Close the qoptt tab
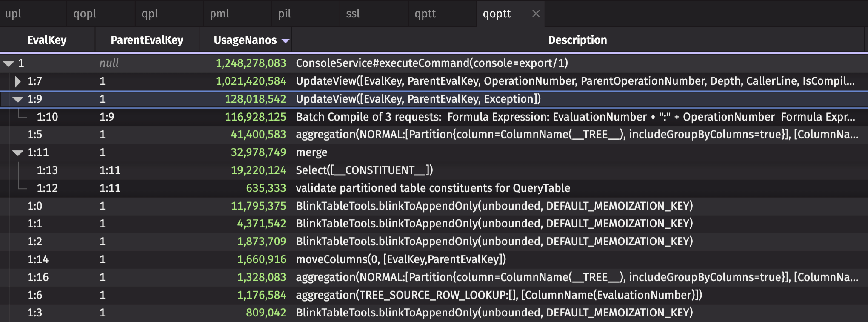 coord(536,14)
